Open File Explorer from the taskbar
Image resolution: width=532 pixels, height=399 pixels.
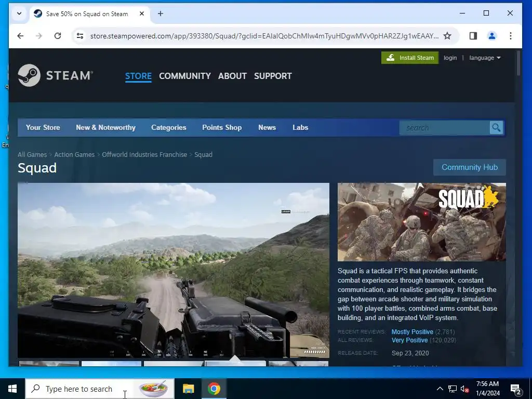coord(188,389)
